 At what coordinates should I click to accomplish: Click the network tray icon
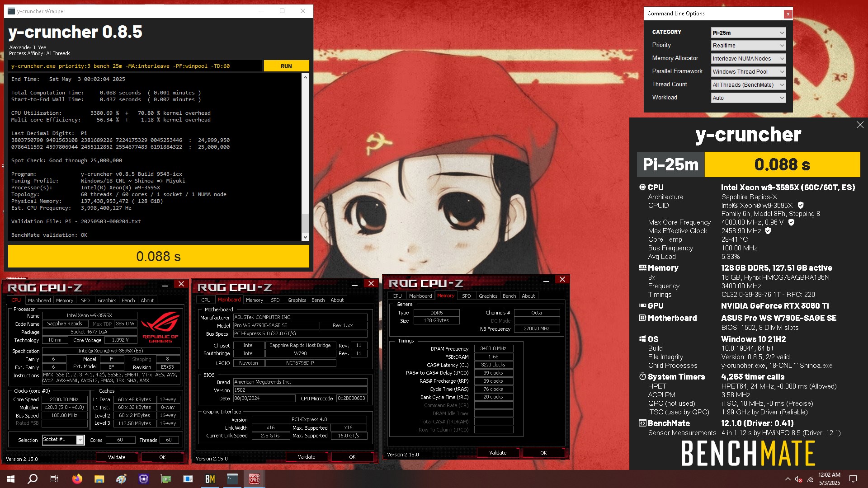(810, 479)
